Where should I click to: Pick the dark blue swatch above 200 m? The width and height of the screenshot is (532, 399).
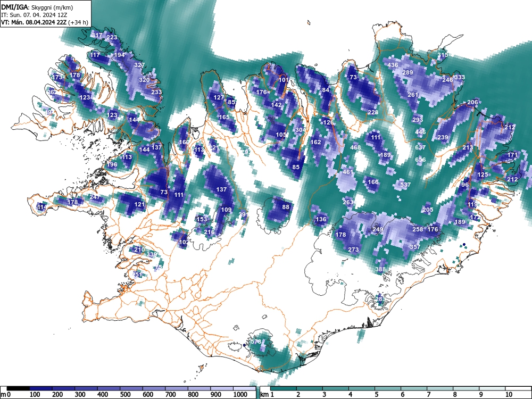tap(63, 388)
